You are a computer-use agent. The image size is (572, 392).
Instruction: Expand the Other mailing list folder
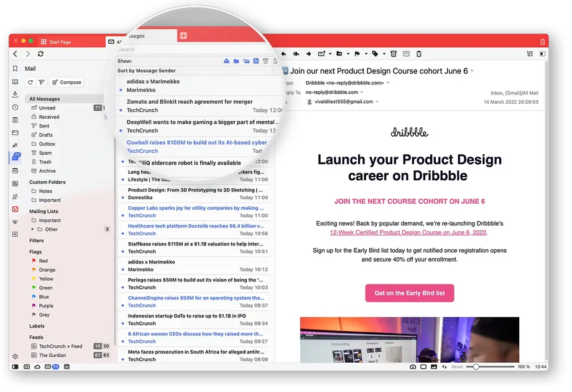(32, 229)
